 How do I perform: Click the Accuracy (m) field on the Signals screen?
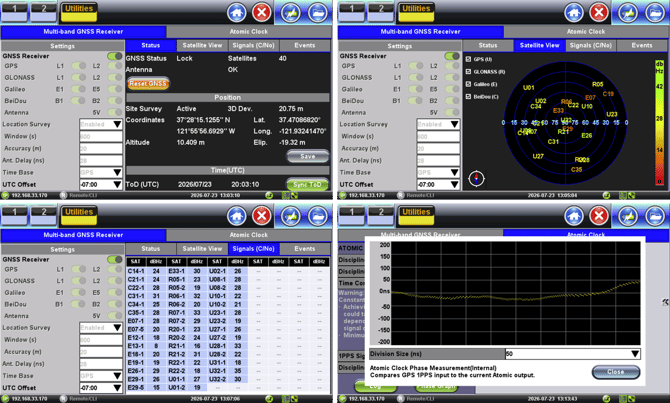(x=101, y=352)
